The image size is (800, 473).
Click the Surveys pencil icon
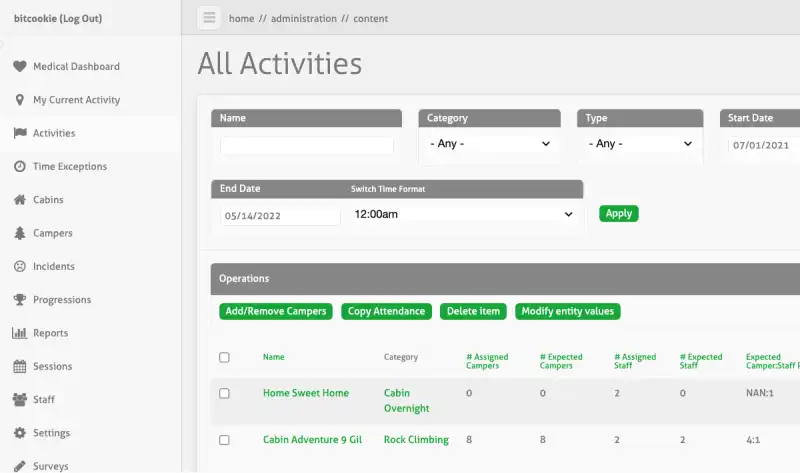coord(19,466)
